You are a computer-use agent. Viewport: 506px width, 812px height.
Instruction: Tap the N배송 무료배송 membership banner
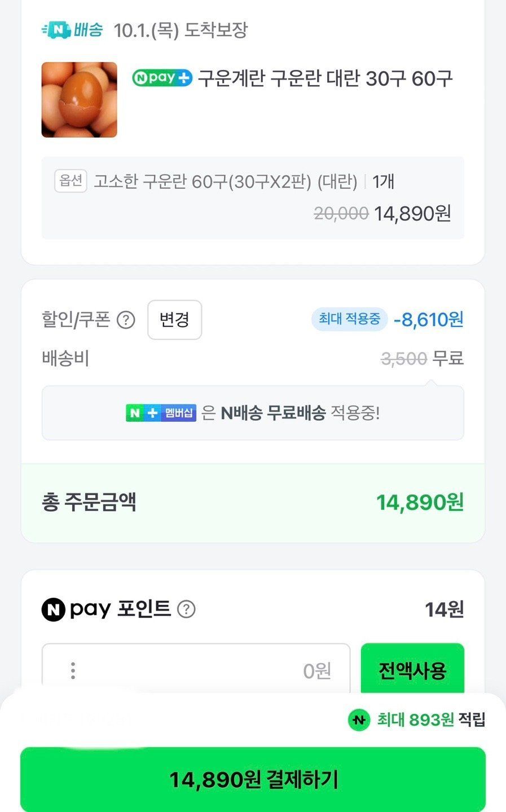coord(253,413)
